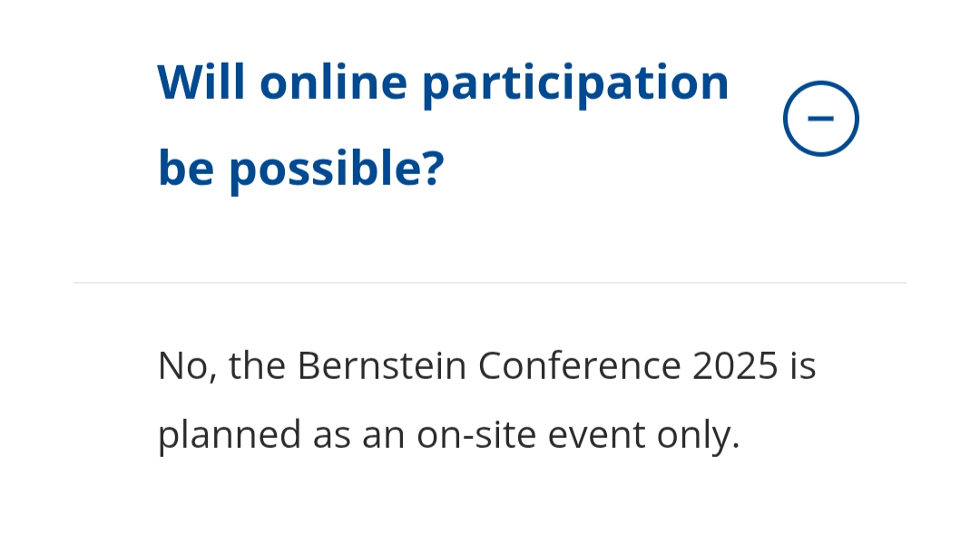Click the word "online" in the heading

(x=333, y=82)
